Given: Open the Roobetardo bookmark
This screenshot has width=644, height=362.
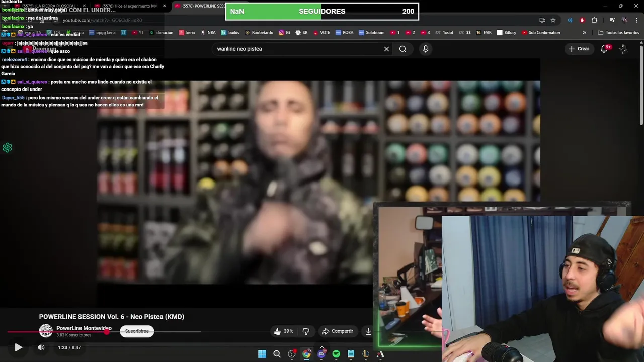Looking at the screenshot, I should pyautogui.click(x=259, y=33).
